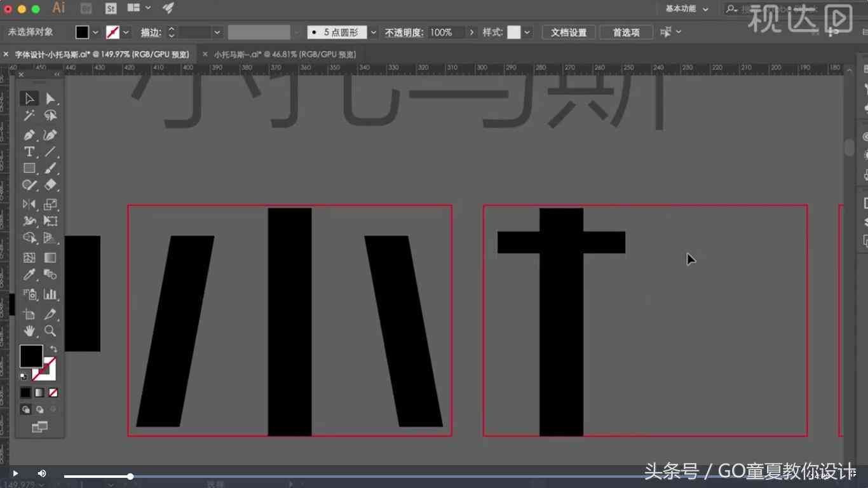The width and height of the screenshot is (868, 488).
Task: Click 首选项 button
Action: (626, 32)
